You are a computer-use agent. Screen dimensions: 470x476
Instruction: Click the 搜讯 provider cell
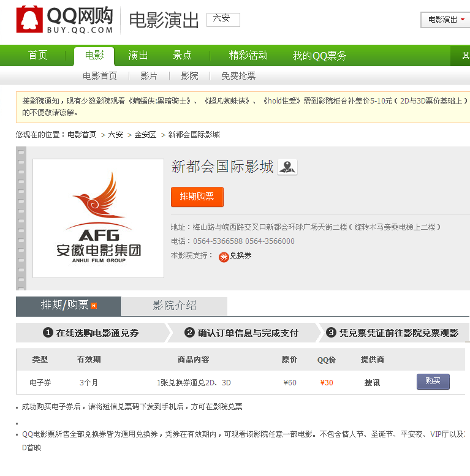(x=372, y=382)
